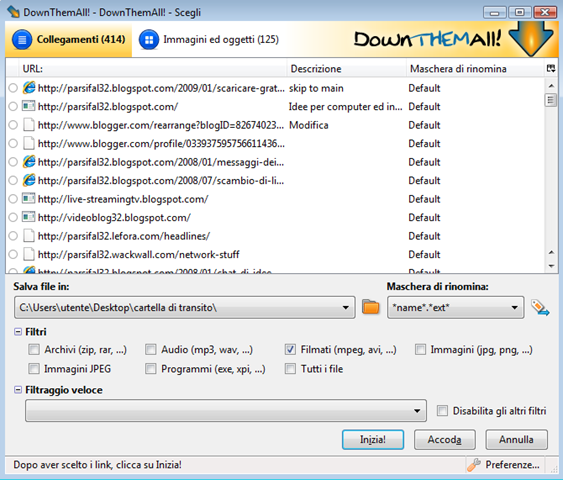Click the 'Modifica' description cell
The height and width of the screenshot is (480, 563).
pos(309,125)
